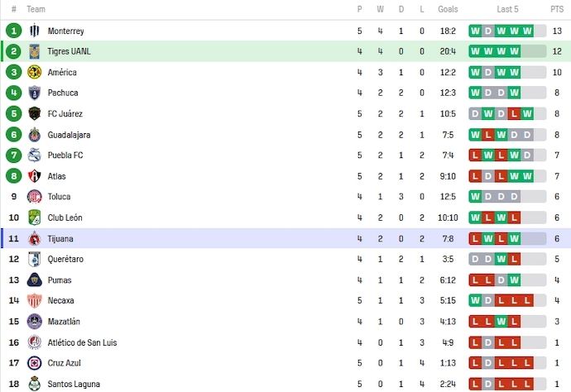The image size is (571, 392).
Task: Click the Pachuca team badge
Action: point(34,93)
